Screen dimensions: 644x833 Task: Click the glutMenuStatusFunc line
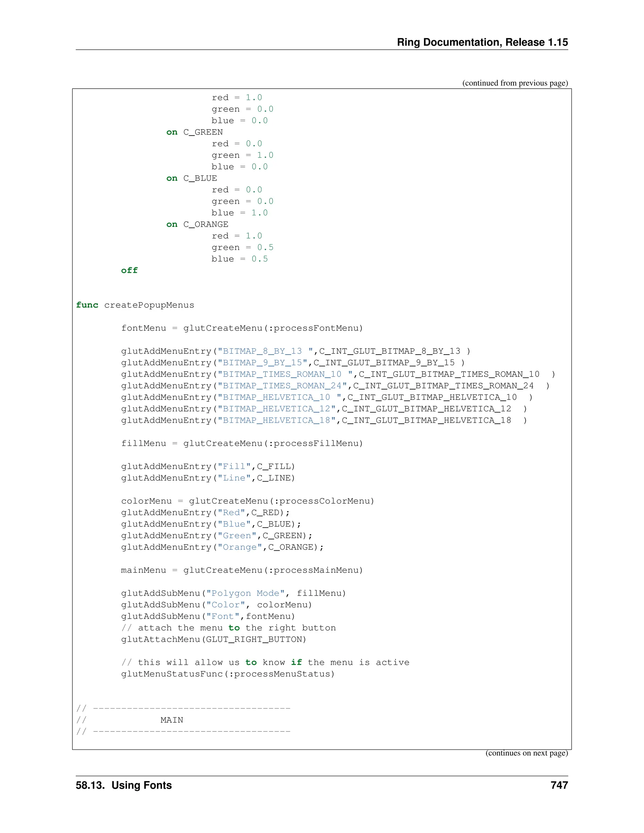[x=228, y=674]
